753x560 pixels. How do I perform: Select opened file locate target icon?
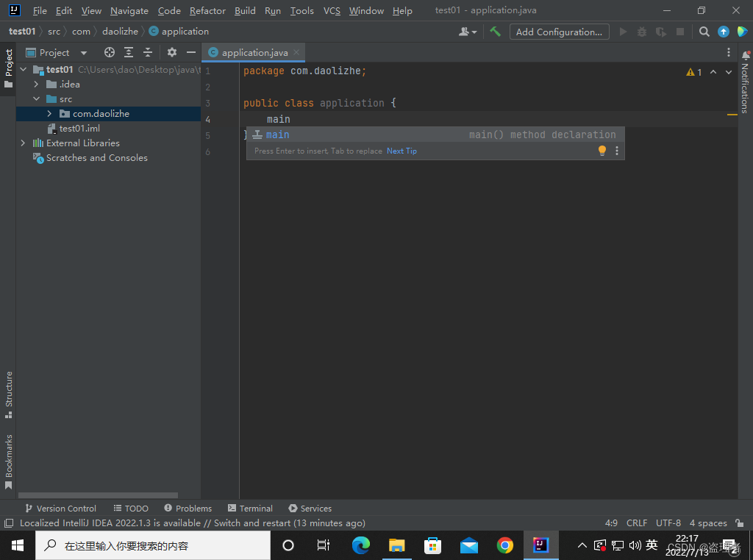tap(110, 52)
